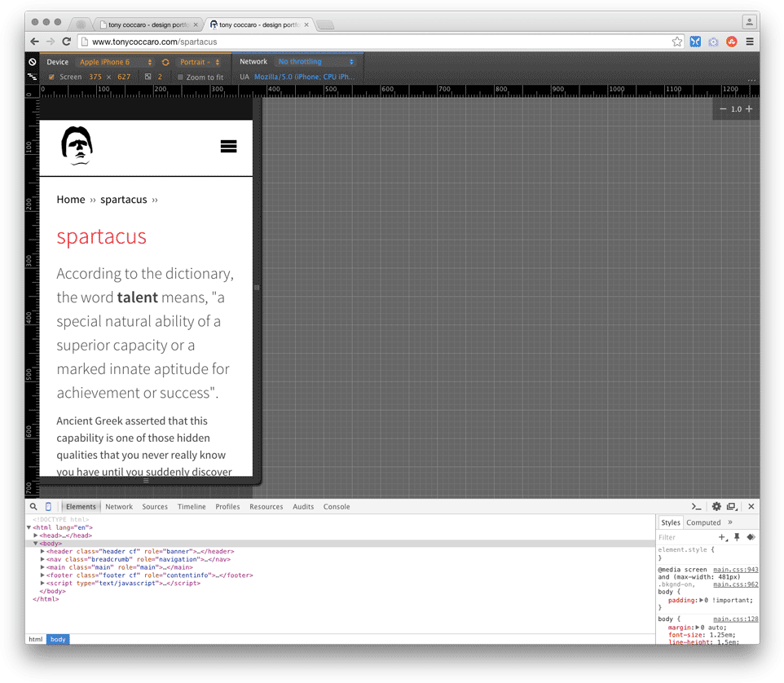784x683 pixels.
Task: Click the new style rule plus icon
Action: [x=722, y=537]
